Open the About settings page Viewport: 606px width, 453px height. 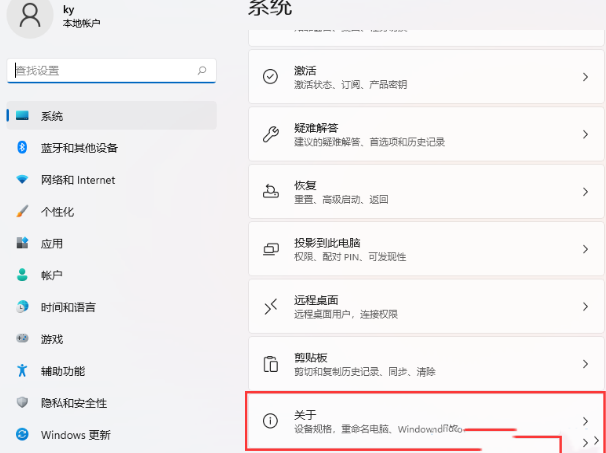(420, 421)
